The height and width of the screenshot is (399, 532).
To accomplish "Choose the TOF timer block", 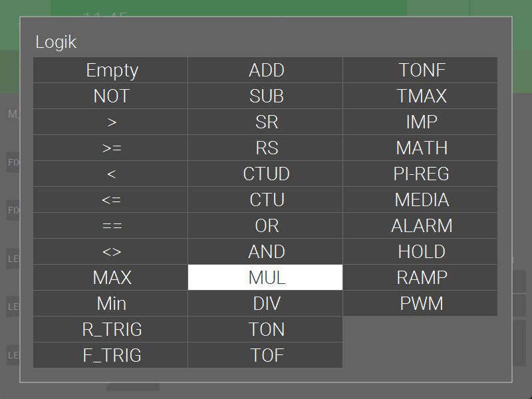I will click(266, 355).
